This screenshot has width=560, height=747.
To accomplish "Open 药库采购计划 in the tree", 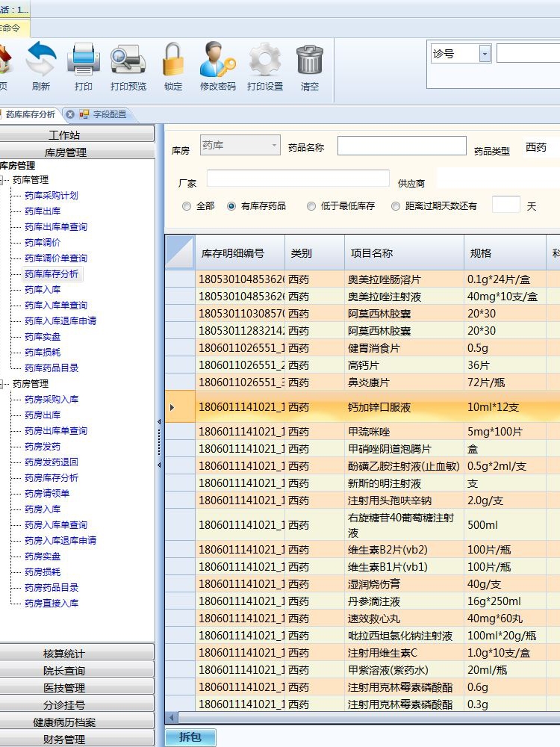I will coord(51,195).
